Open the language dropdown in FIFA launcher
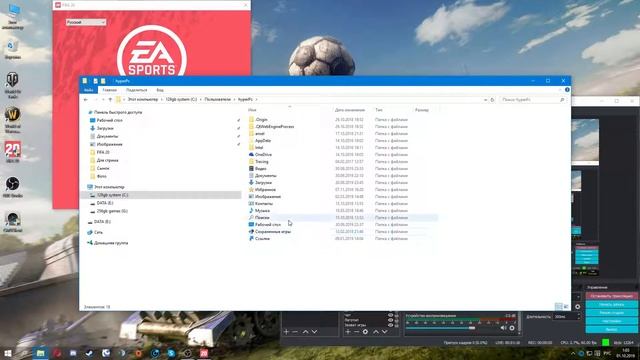The image size is (640, 360). pos(86,22)
